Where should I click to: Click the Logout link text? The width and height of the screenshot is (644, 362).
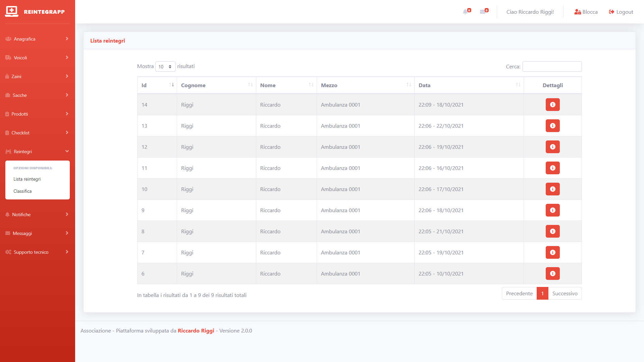click(625, 12)
